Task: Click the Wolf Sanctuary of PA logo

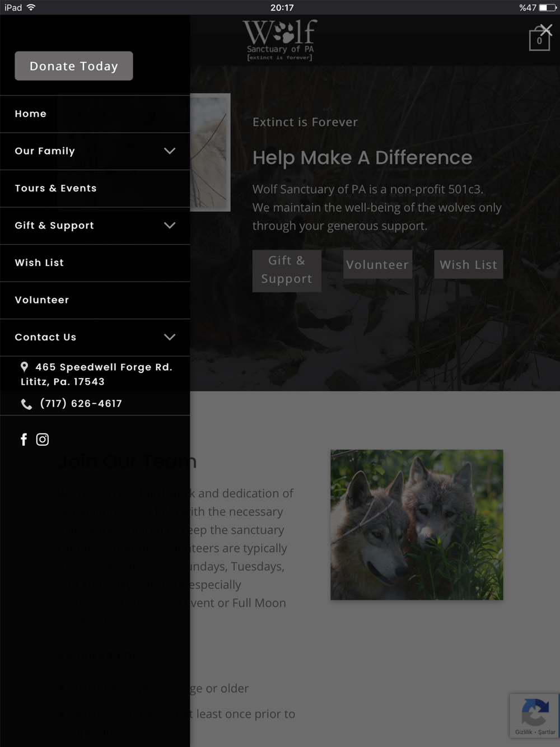Action: pos(280,40)
